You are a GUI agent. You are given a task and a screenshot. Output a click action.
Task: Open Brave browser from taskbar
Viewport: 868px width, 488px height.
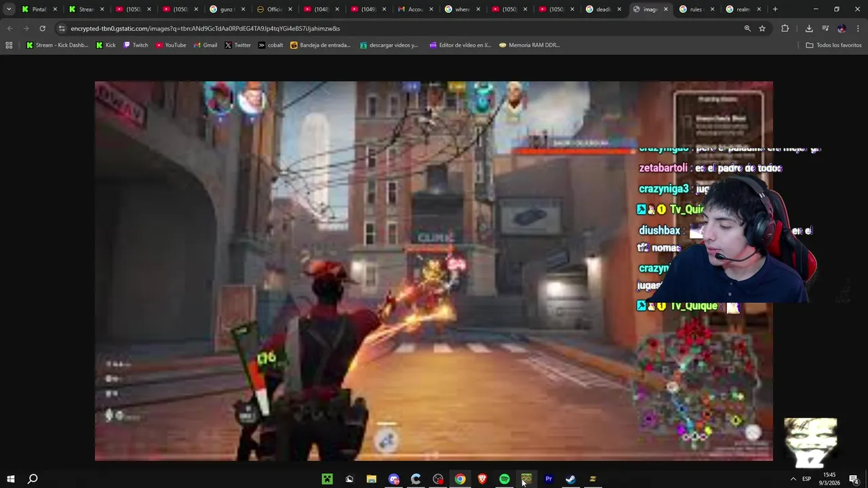(x=482, y=479)
